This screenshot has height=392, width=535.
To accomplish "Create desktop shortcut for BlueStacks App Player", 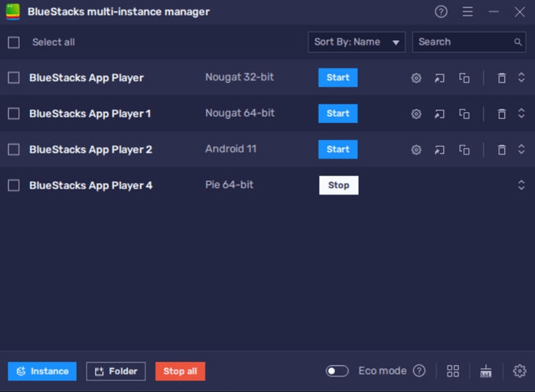I will 439,78.
